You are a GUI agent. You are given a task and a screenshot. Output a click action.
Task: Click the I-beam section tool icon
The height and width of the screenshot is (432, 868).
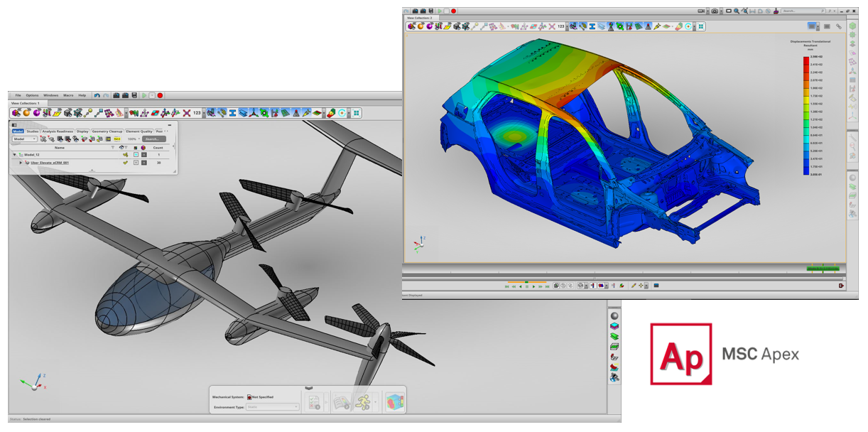tap(232, 113)
